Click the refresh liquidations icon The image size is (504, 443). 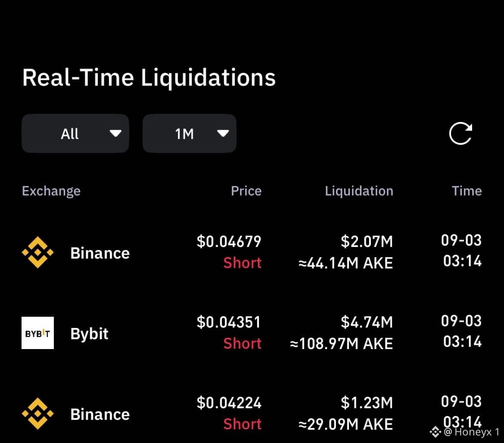(x=460, y=134)
